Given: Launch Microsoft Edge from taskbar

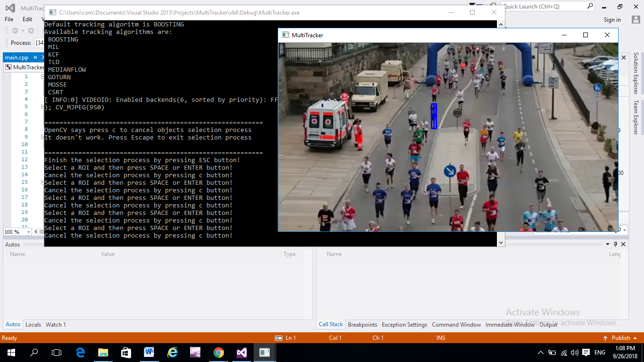Looking at the screenshot, I should [x=80, y=352].
